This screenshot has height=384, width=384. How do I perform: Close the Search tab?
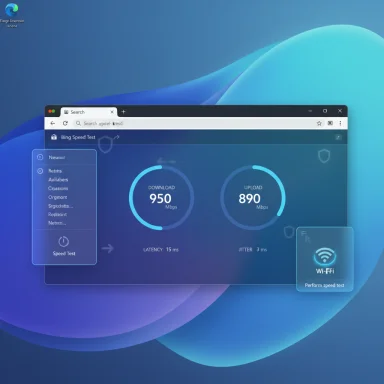[112, 112]
